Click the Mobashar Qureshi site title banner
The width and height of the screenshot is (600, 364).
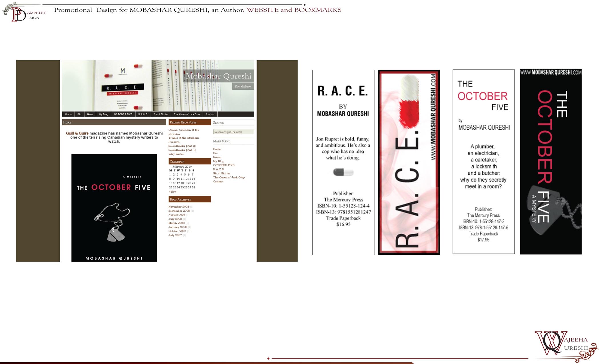218,76
